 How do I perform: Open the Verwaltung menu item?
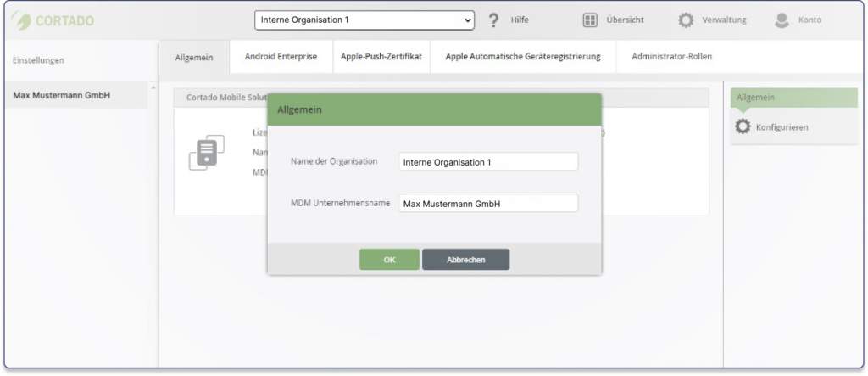pos(724,20)
